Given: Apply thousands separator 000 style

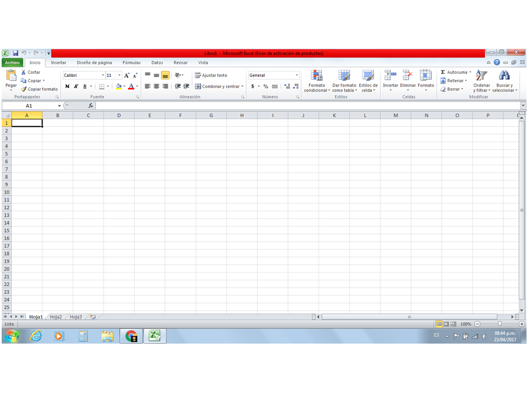Looking at the screenshot, I should click(275, 86).
